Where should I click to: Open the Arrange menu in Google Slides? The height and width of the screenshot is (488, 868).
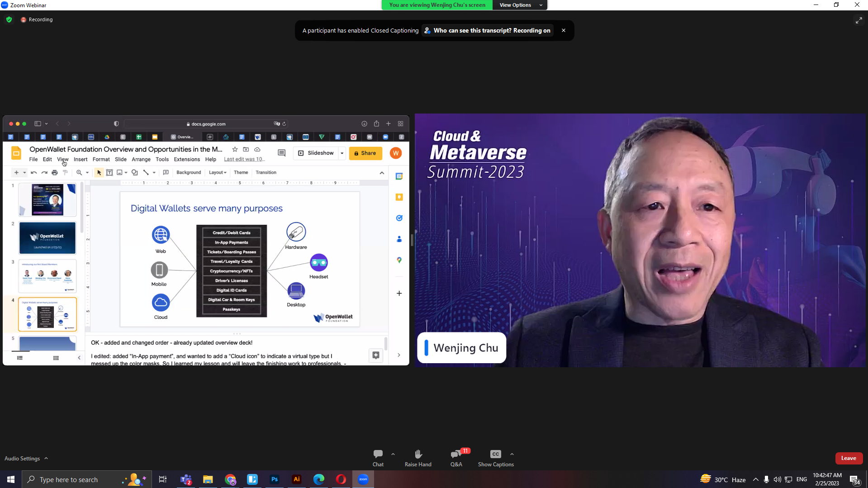click(141, 159)
